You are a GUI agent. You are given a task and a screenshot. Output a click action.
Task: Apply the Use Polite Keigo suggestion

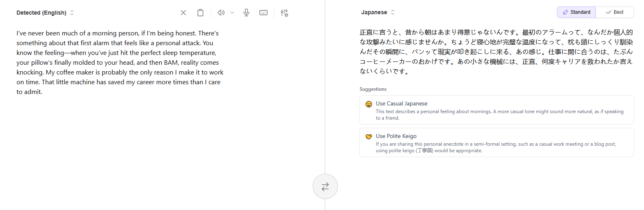pyautogui.click(x=396, y=136)
